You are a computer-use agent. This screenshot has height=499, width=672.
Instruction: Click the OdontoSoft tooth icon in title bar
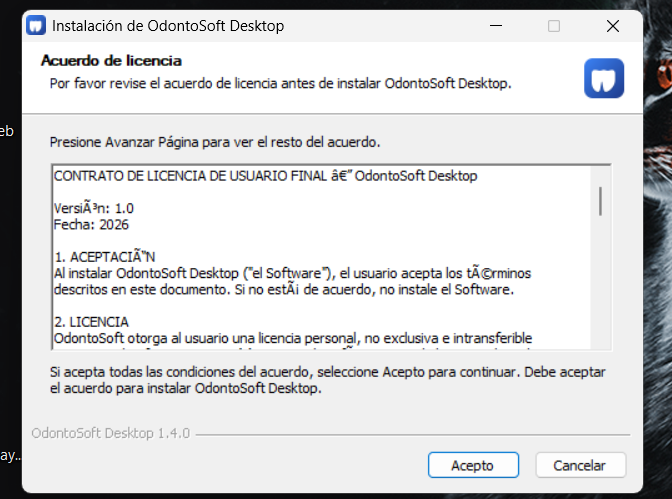pyautogui.click(x=36, y=26)
